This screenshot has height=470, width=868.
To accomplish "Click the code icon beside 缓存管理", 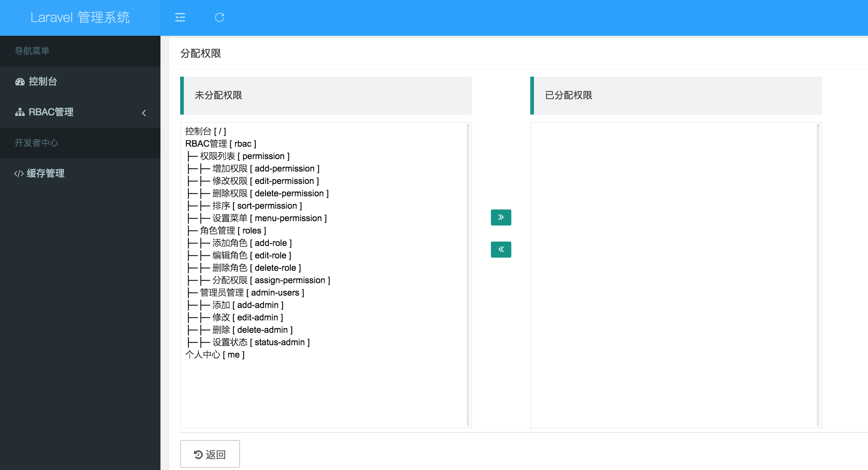I will pyautogui.click(x=19, y=174).
